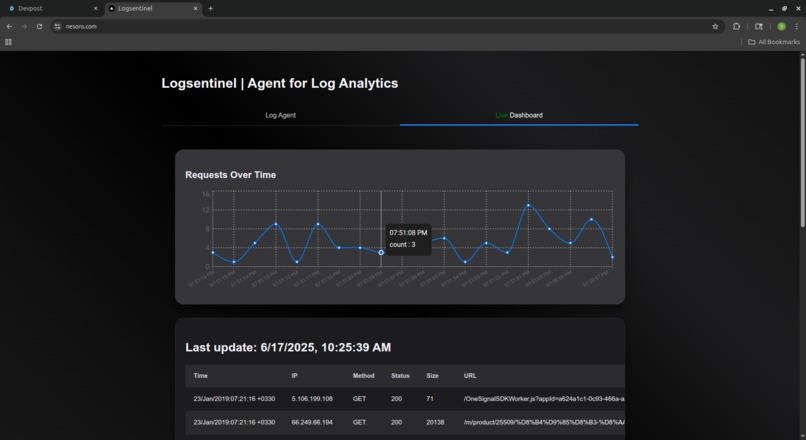
Task: Click the OneSignalSDKWorker.js URL cell
Action: [x=544, y=399]
